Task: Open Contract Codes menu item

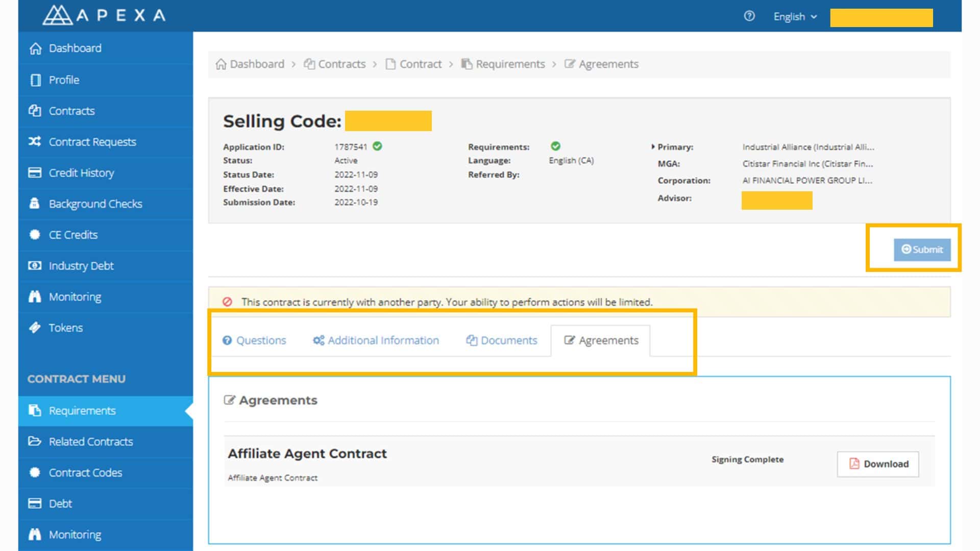Action: click(85, 472)
